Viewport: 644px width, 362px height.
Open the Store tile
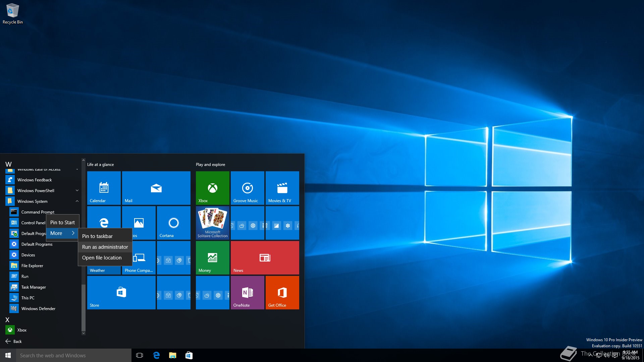121,293
